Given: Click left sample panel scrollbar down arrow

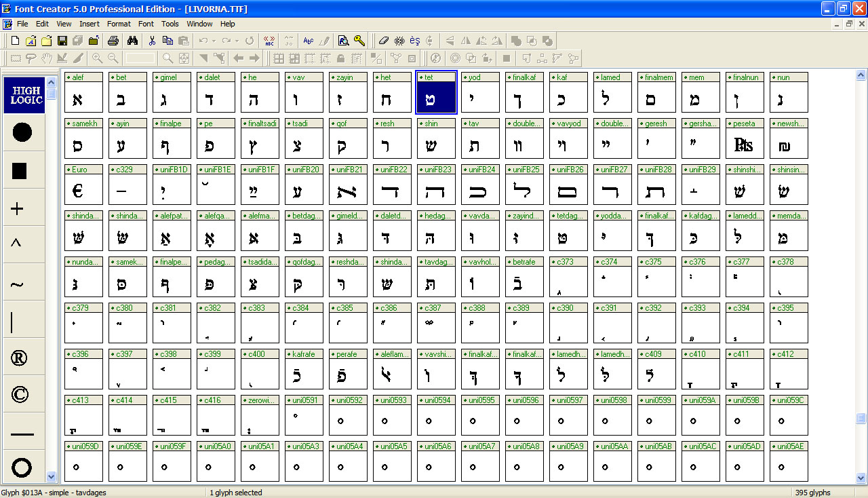Looking at the screenshot, I should click(51, 477).
